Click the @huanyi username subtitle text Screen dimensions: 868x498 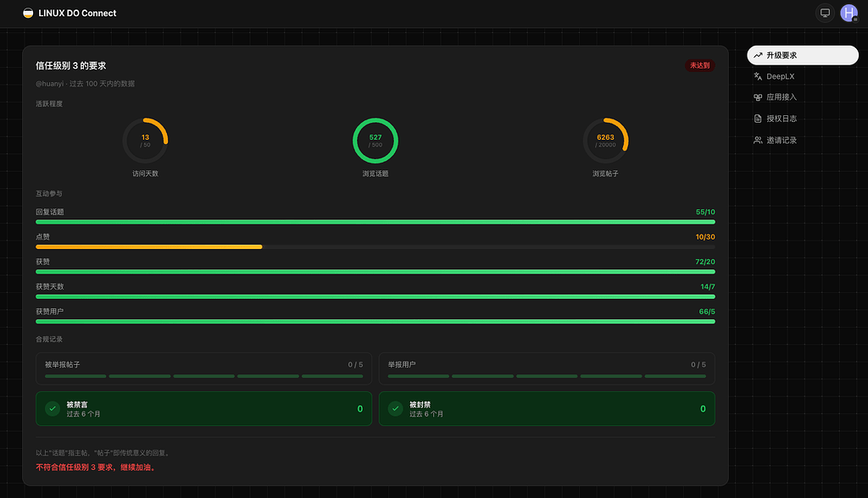coord(50,84)
